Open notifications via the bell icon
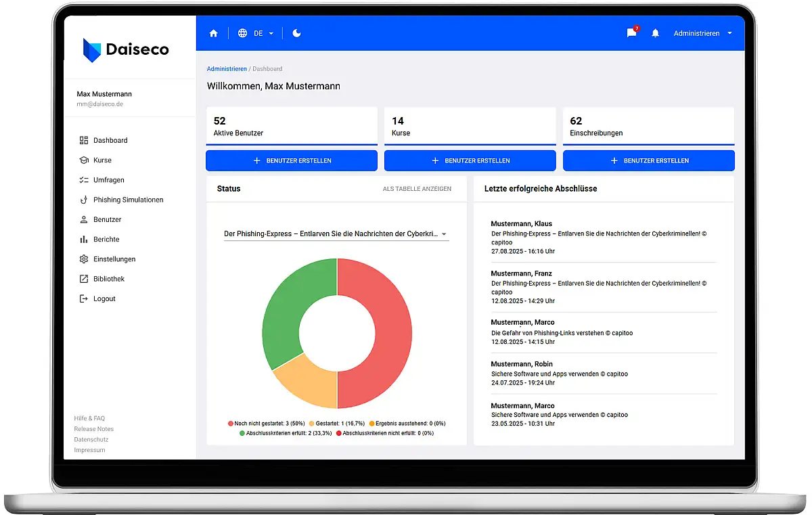The image size is (812, 515). [x=655, y=33]
